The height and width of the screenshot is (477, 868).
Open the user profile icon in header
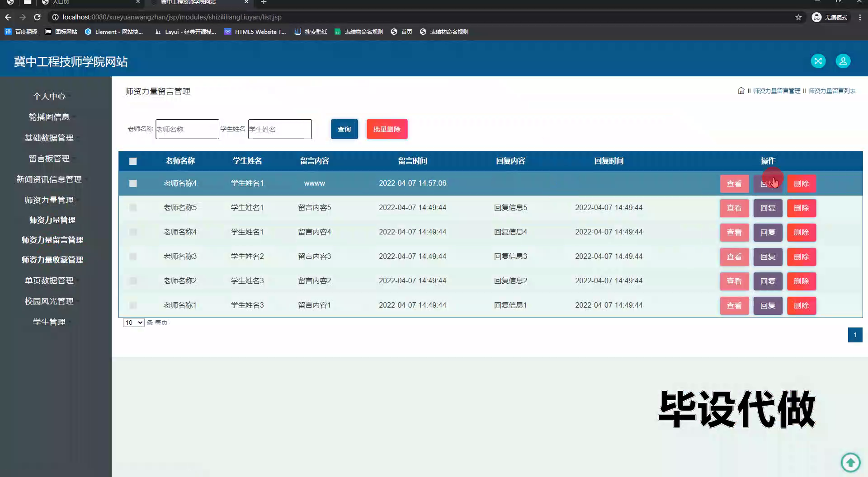click(843, 61)
